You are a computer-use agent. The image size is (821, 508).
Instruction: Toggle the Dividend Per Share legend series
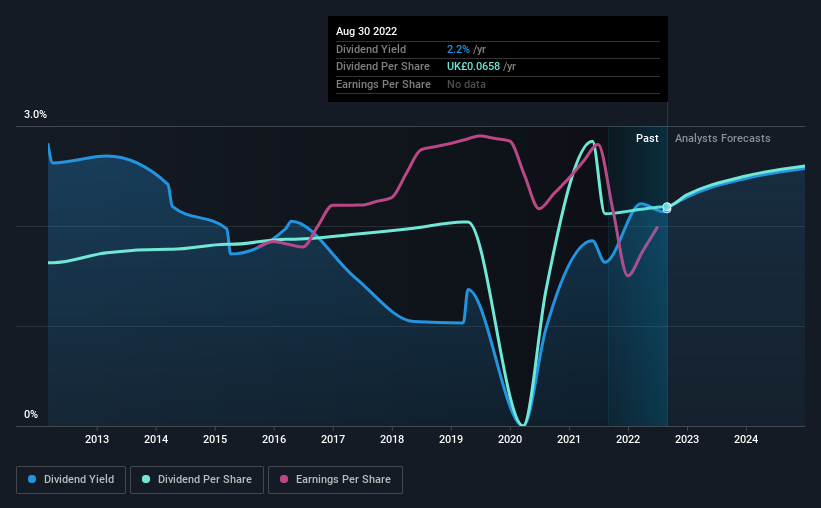click(197, 480)
